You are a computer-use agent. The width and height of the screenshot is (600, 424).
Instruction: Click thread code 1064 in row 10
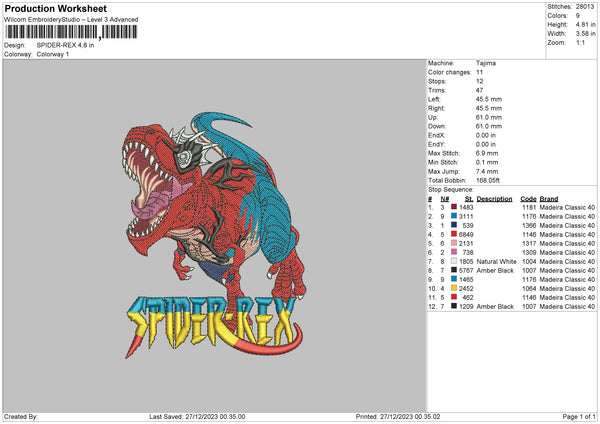(529, 289)
